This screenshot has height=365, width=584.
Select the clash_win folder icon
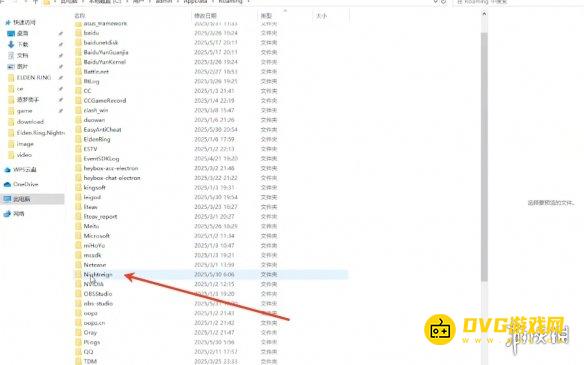pos(78,110)
